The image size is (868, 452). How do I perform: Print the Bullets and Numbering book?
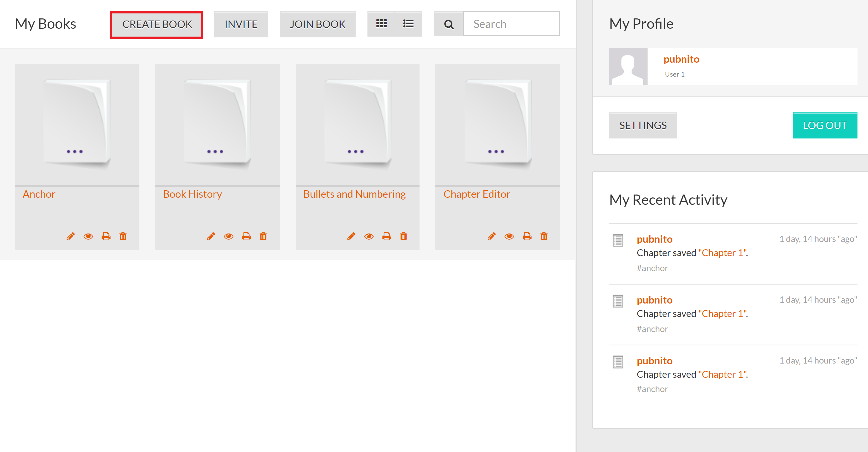click(386, 236)
